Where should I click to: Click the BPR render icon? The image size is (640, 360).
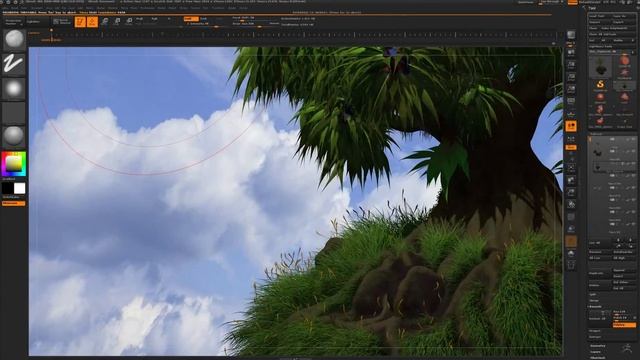(571, 35)
